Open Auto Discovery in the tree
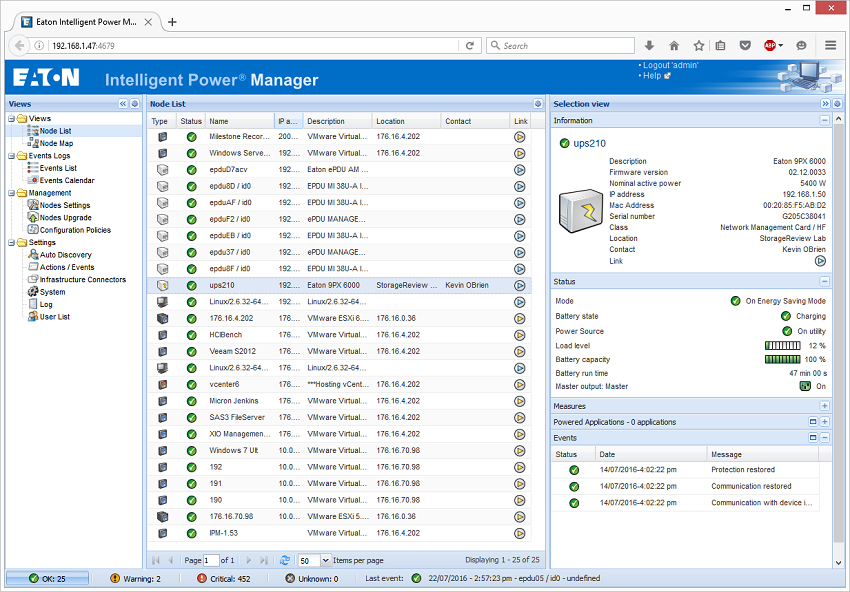Image resolution: width=850 pixels, height=592 pixels. (x=66, y=255)
